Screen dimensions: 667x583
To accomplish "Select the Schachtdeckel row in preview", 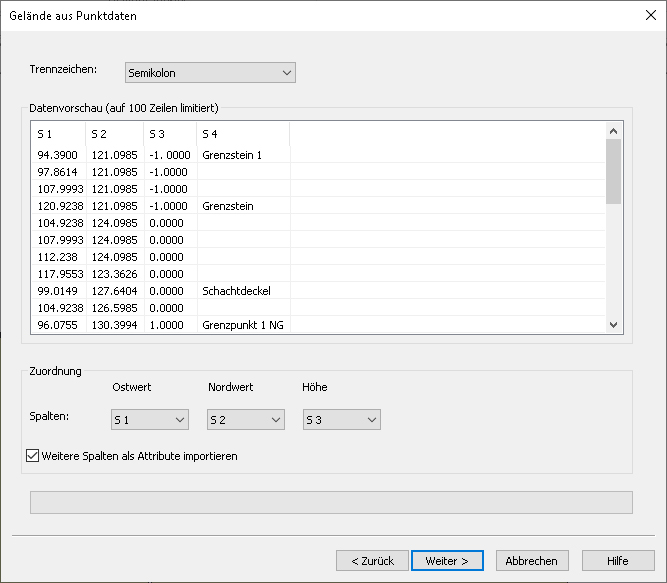I will [318, 291].
